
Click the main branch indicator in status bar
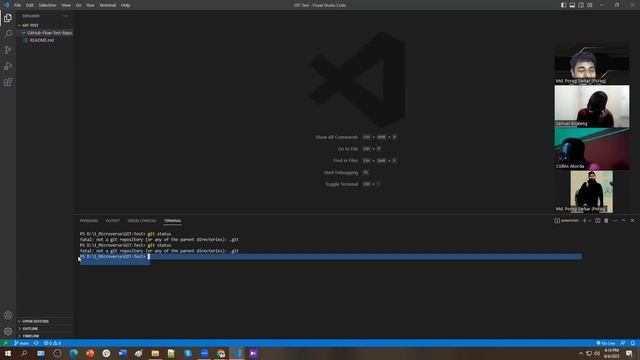[x=22, y=343]
